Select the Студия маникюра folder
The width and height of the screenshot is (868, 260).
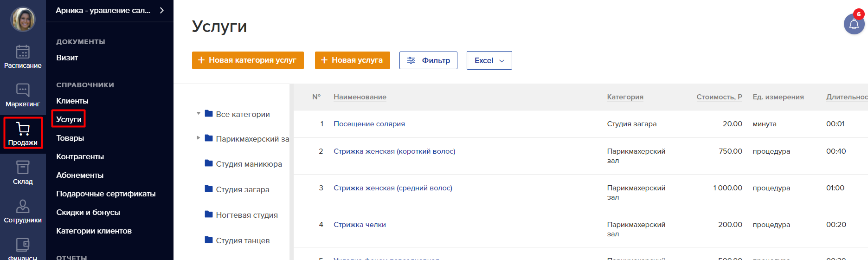tap(244, 164)
